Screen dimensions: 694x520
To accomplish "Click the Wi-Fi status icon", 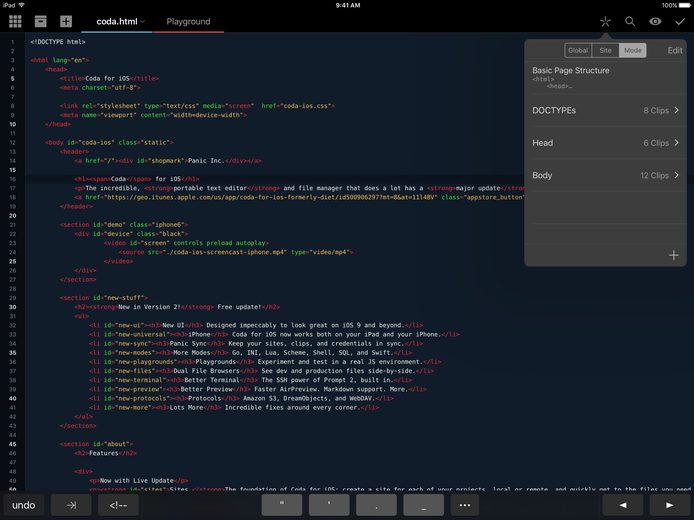I will click(22, 5).
